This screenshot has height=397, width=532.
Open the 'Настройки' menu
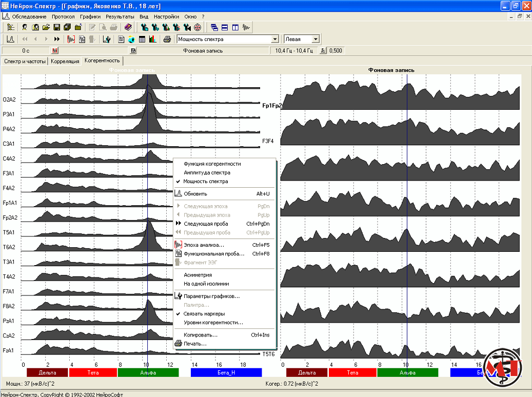tap(166, 16)
